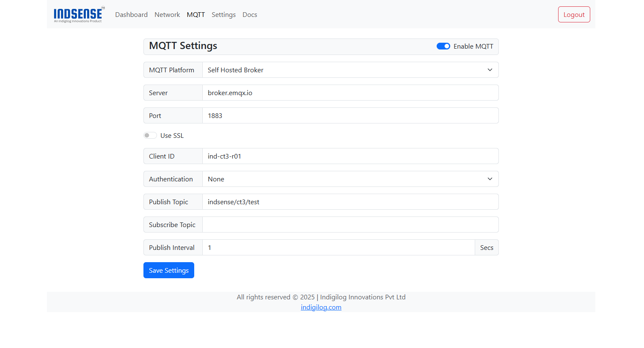Click the Publish Interval value field
The width and height of the screenshot is (644, 348).
coord(339,247)
